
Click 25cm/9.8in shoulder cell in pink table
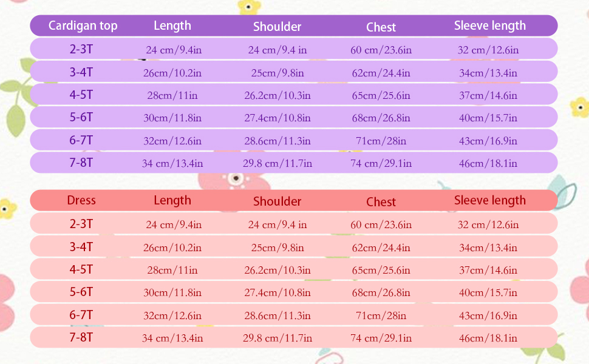click(x=277, y=248)
